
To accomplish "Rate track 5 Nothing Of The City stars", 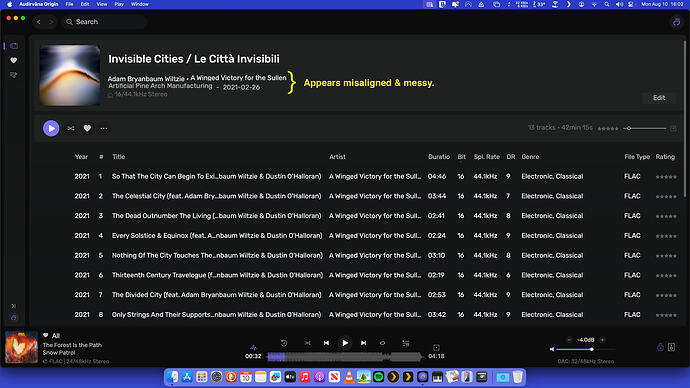I will [666, 256].
